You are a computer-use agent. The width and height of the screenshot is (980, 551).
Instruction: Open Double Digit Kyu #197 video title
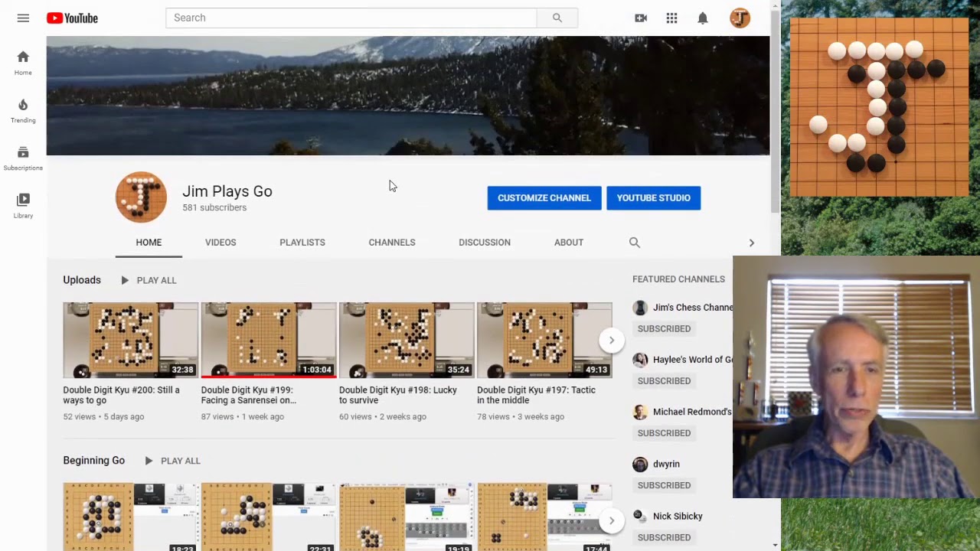click(x=536, y=395)
